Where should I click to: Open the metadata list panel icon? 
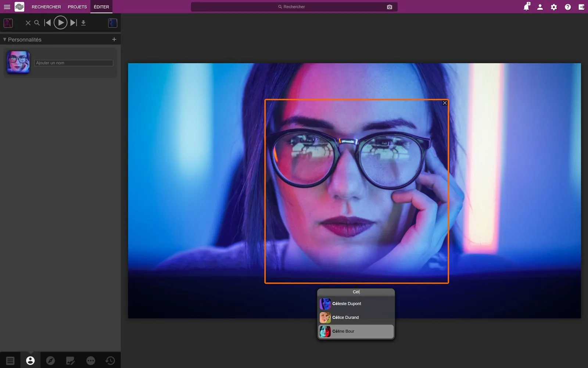[10, 361]
